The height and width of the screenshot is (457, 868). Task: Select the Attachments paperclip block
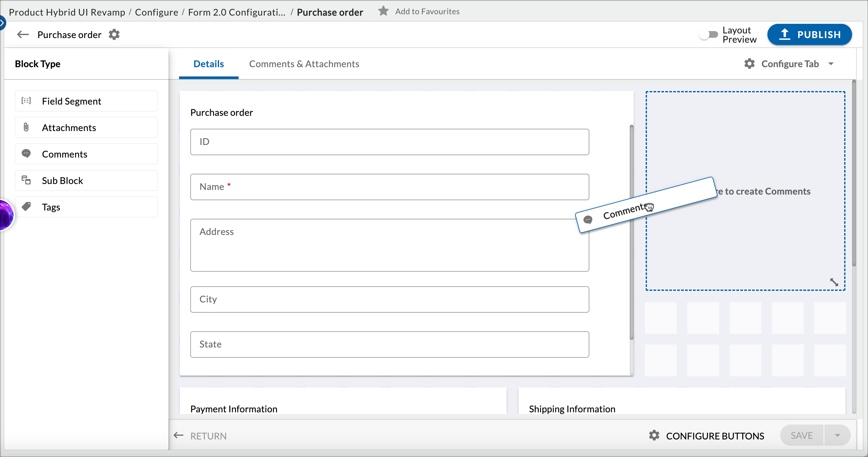pyautogui.click(x=26, y=127)
